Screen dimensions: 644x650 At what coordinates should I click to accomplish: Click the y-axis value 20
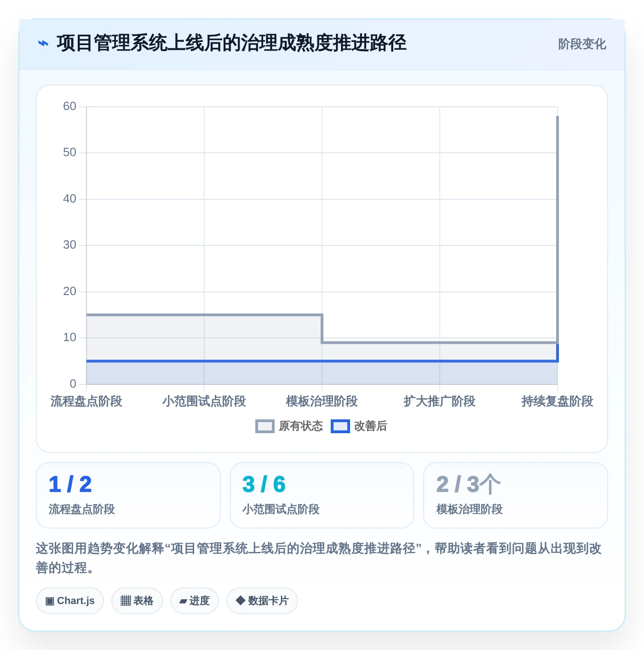point(69,291)
